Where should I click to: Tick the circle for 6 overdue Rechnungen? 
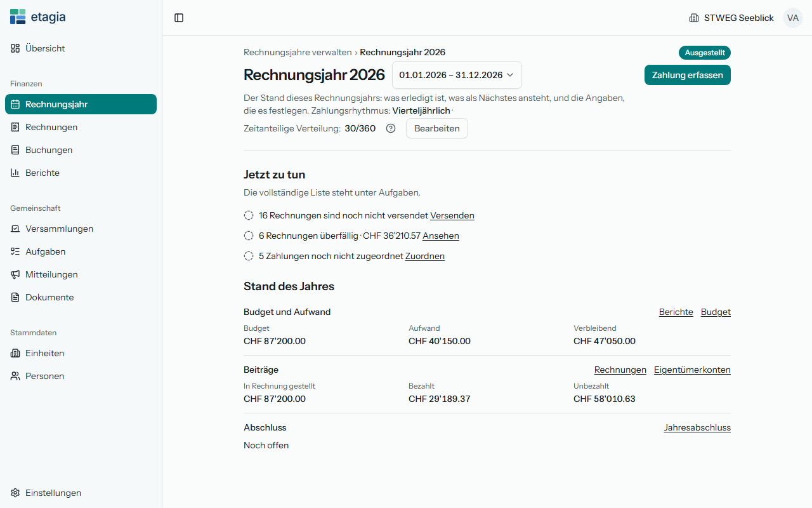[249, 236]
